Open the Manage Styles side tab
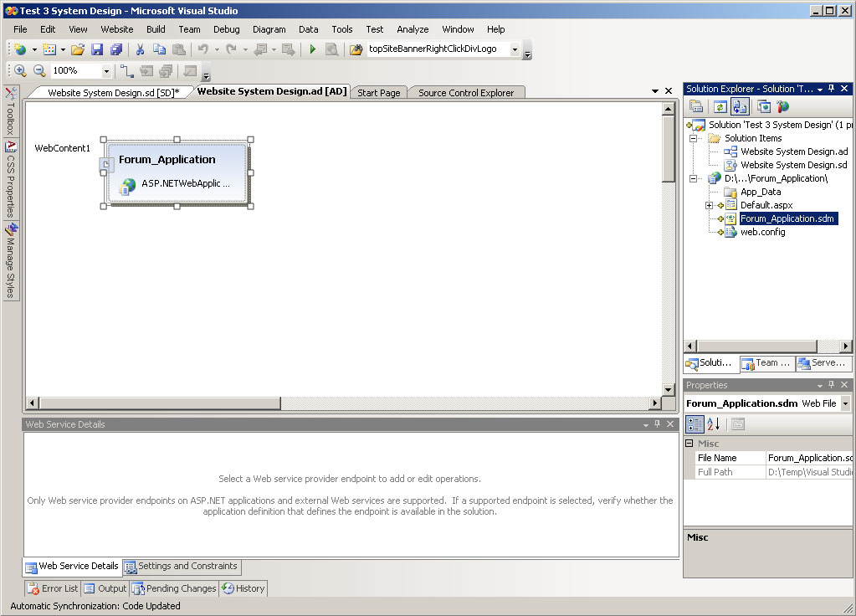Image resolution: width=856 pixels, height=616 pixels. 11,260
